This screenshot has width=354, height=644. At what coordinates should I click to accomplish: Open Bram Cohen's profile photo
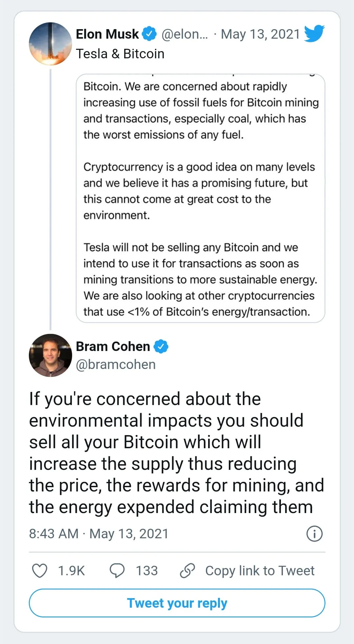point(50,355)
